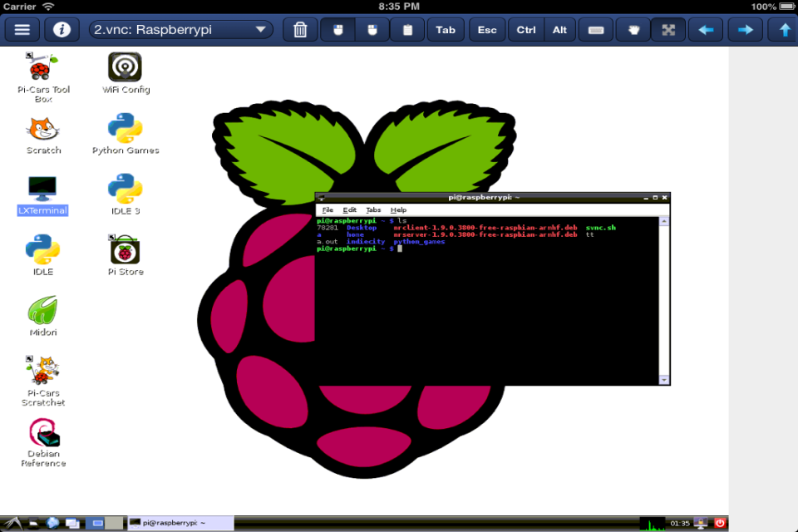Open the window menu icon in terminal titlebar
The image size is (798, 532).
[321, 198]
